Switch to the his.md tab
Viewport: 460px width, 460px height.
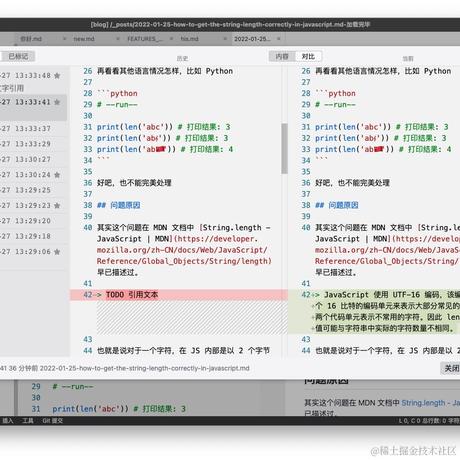(x=189, y=39)
